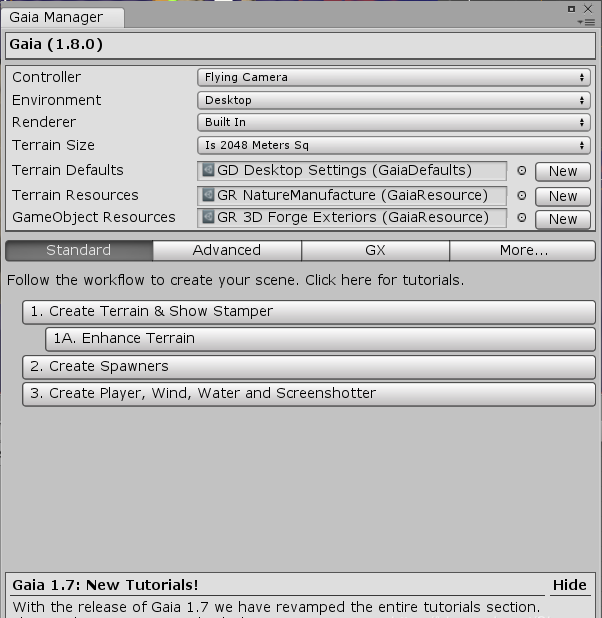
Task: Click the GR 3D Forge Exteriors asset icon
Action: click(208, 217)
